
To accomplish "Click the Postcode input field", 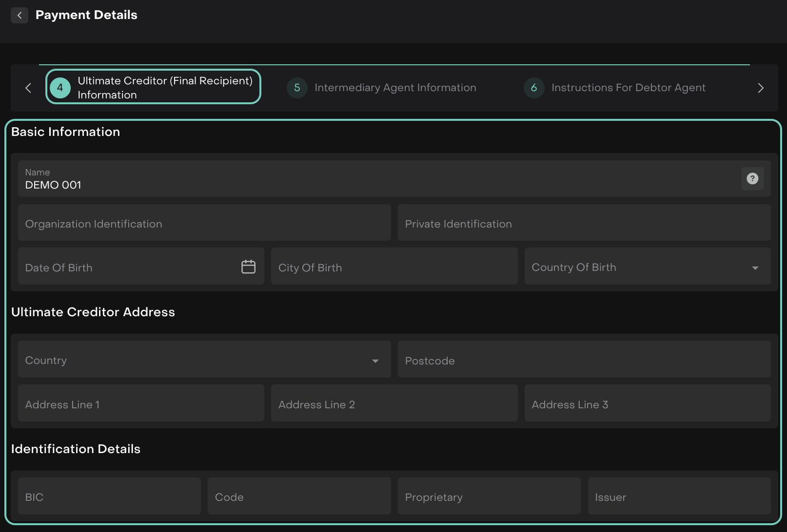I will tap(584, 360).
